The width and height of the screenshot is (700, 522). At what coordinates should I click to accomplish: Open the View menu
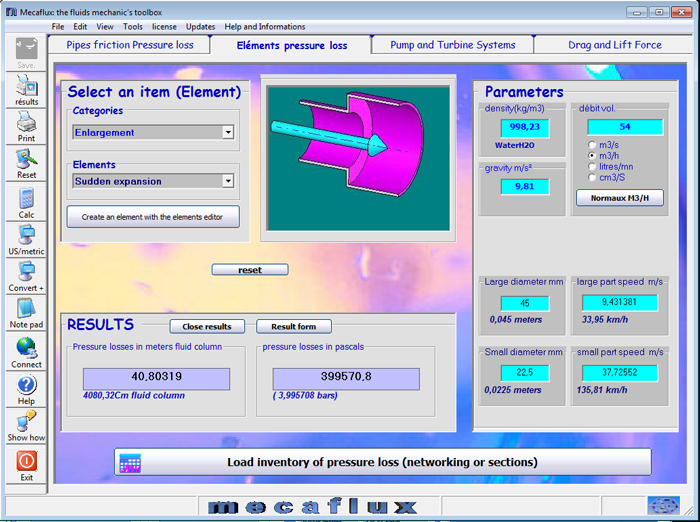(105, 27)
